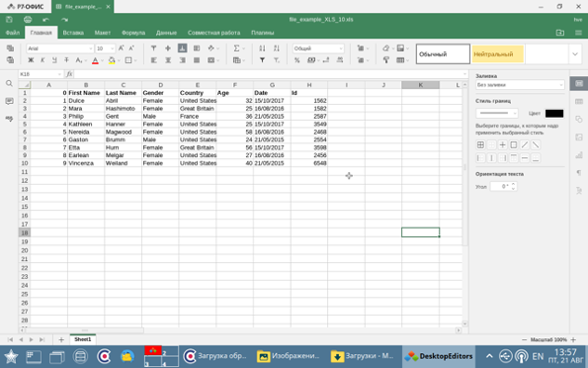Screen dimensions: 588x368
Task: Open chart settings in the right sidebar
Action: click(579, 154)
